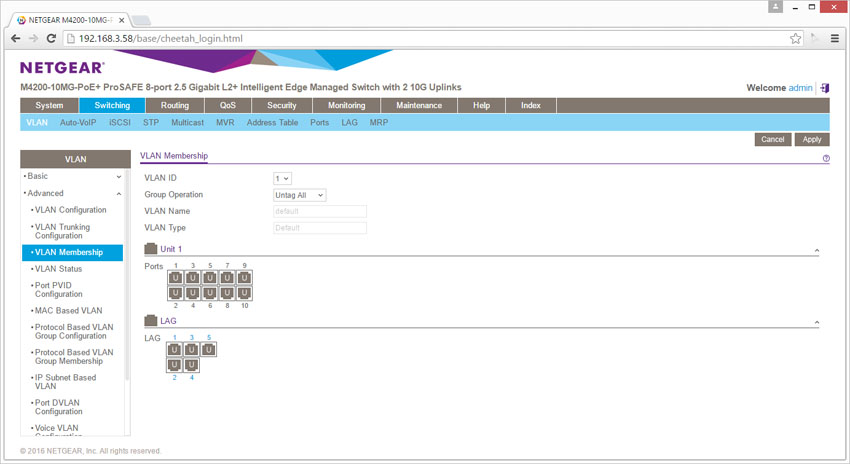Click the logout icon beside admin
The image size is (850, 464).
pyautogui.click(x=825, y=88)
